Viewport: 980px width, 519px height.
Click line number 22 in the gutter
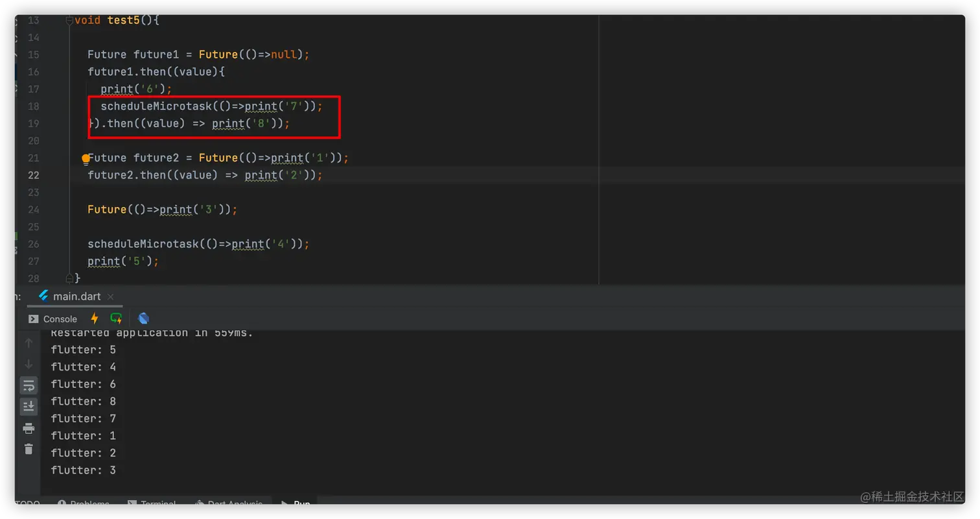pos(33,175)
